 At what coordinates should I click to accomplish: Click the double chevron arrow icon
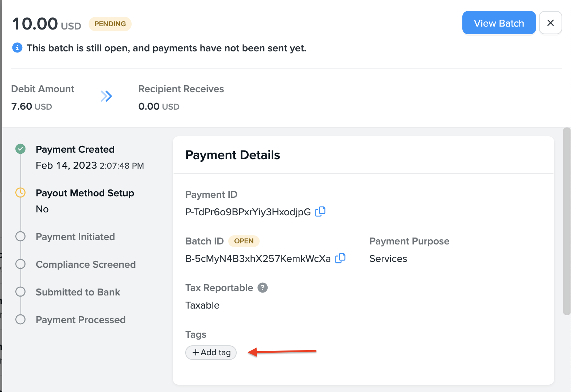coord(106,96)
